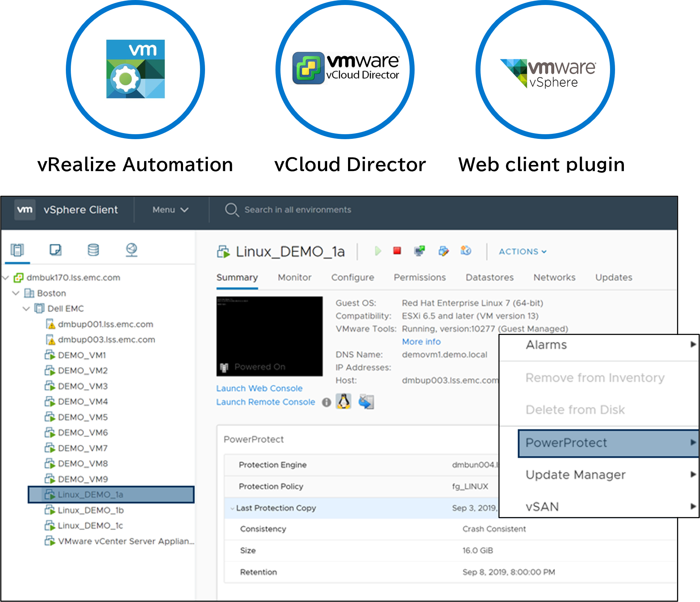Switch to Networking view icon
The image size is (700, 602).
pyautogui.click(x=132, y=250)
